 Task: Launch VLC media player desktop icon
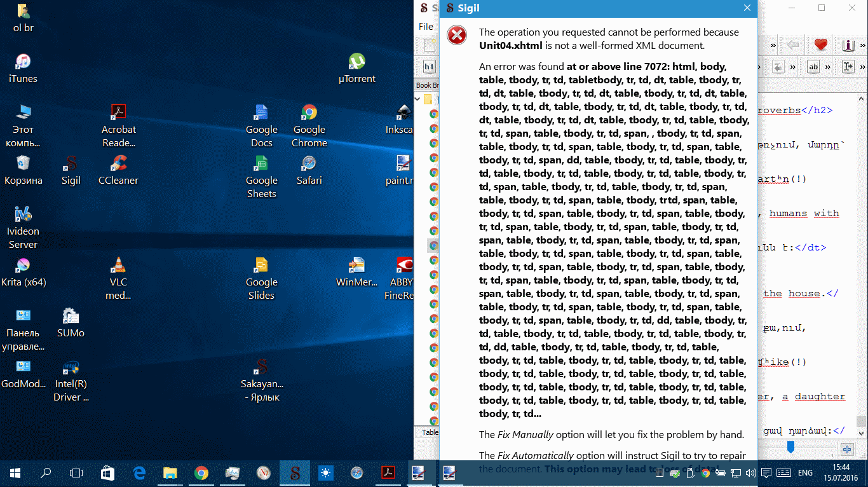coord(118,278)
